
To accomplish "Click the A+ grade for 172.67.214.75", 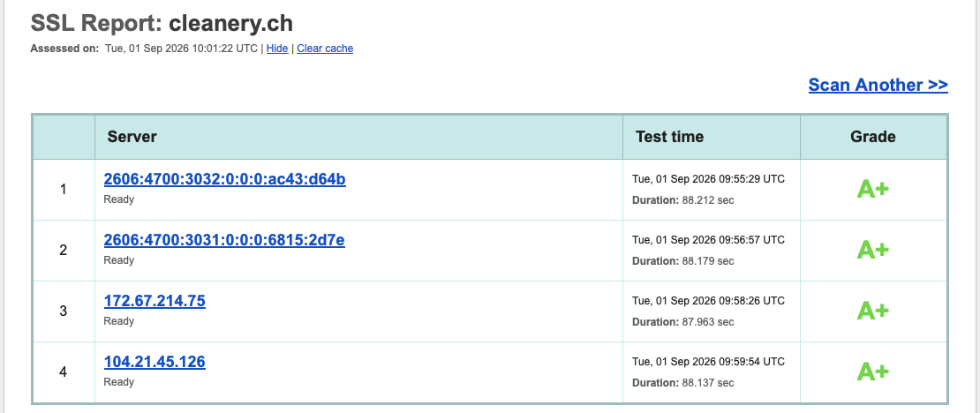I will (x=872, y=311).
